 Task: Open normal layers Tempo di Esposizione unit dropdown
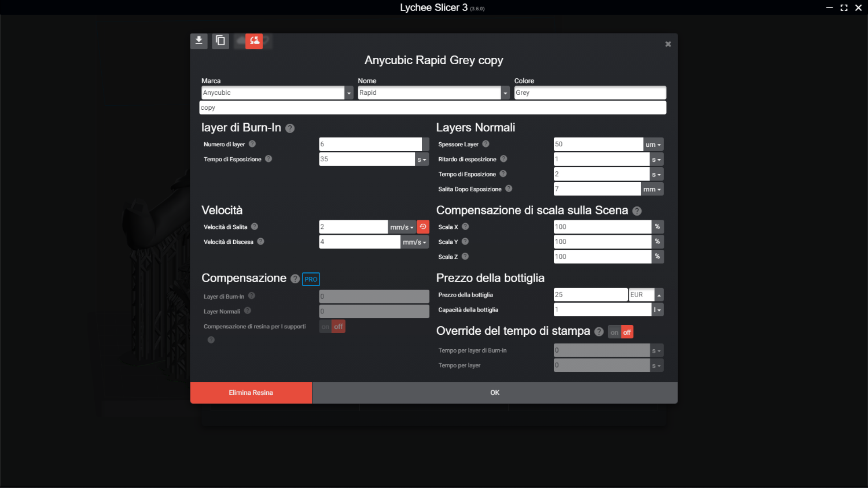point(656,175)
